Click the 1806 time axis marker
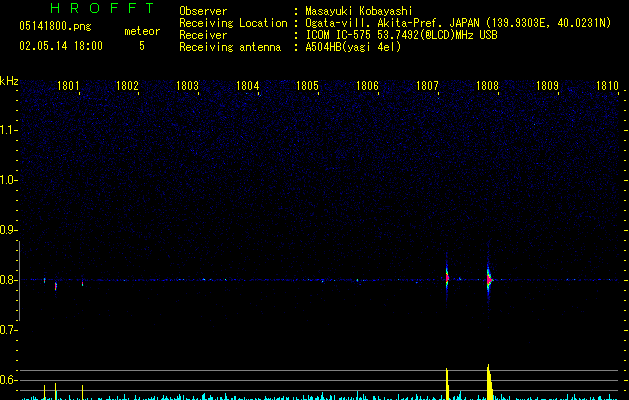The image size is (629, 400). click(x=367, y=86)
